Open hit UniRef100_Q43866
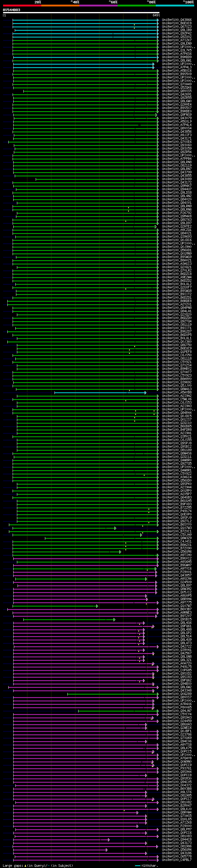 pos(177,20)
